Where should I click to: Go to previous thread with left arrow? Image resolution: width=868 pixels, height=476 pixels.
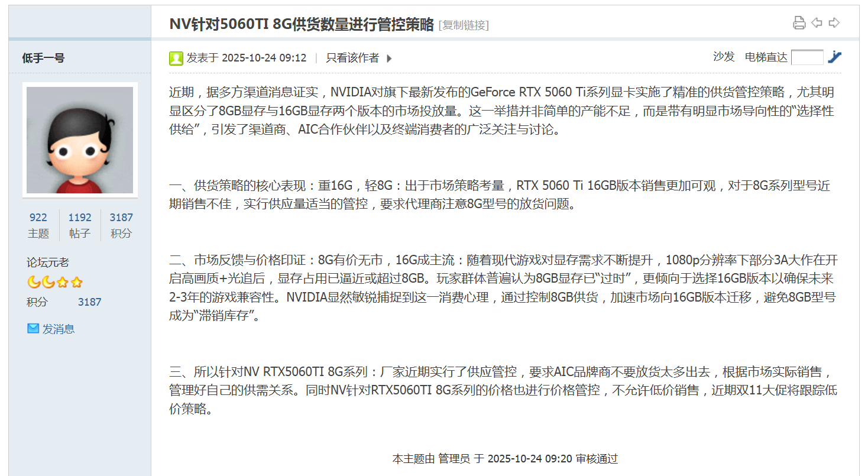tap(817, 23)
